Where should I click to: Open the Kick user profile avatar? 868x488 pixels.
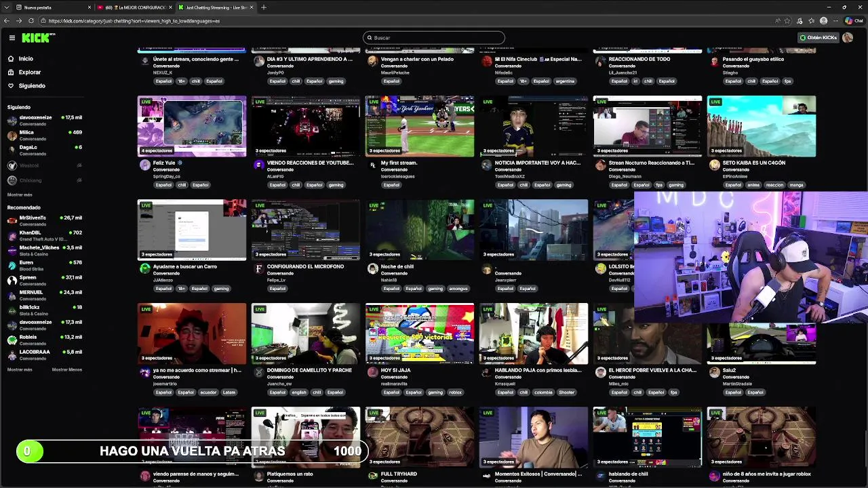848,38
